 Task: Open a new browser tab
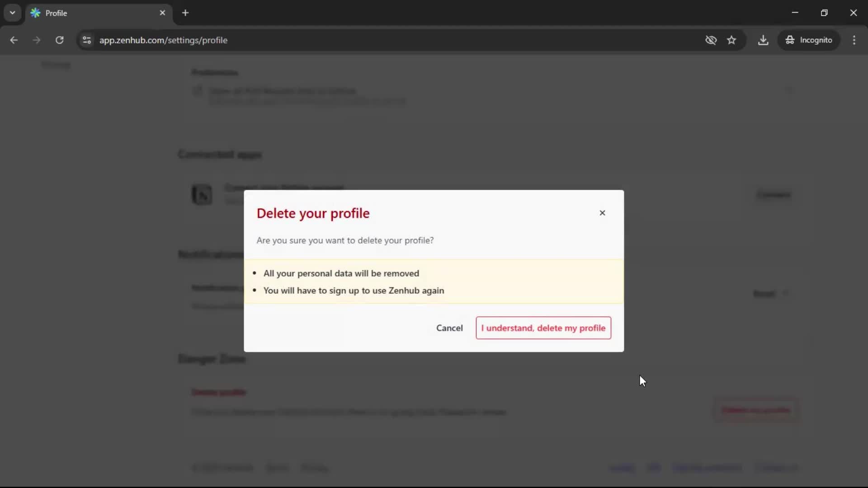185,13
